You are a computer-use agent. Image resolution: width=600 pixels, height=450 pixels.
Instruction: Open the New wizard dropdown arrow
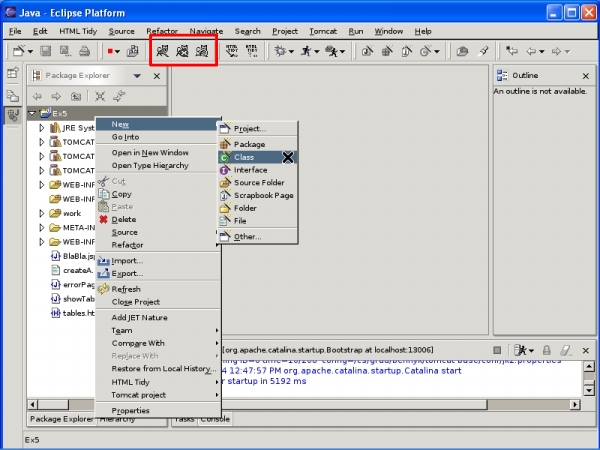(31, 51)
